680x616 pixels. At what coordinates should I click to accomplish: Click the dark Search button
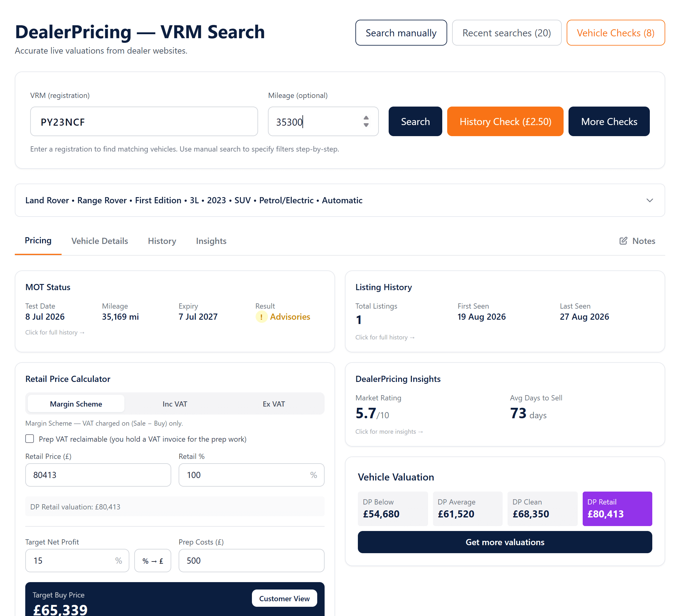point(415,121)
